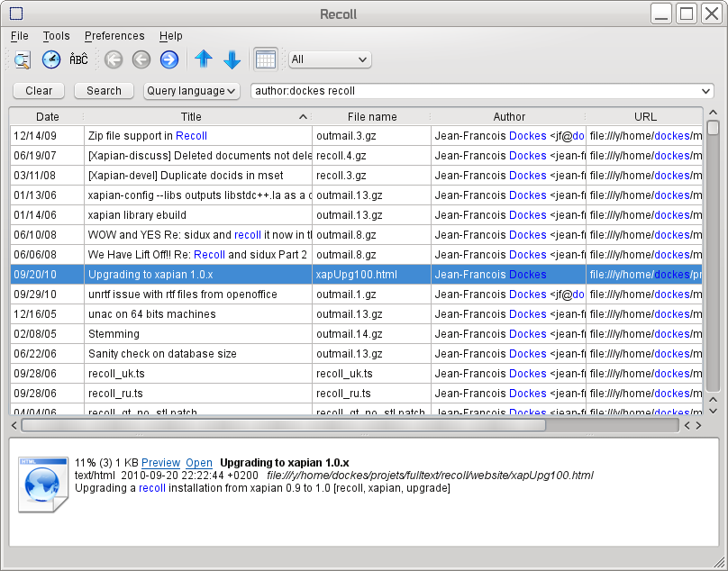This screenshot has height=571, width=728.
Task: Sort results by date ascending up arrow
Action: tap(204, 60)
